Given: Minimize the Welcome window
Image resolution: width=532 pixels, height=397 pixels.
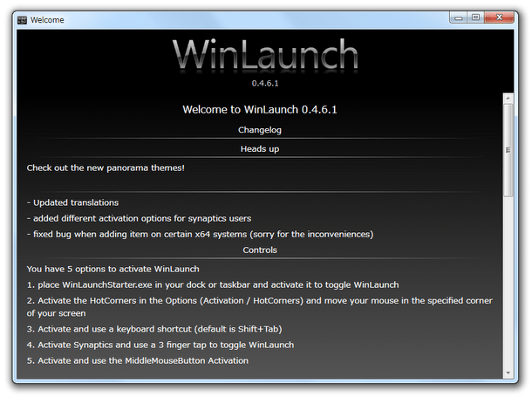Looking at the screenshot, I should tap(459, 17).
